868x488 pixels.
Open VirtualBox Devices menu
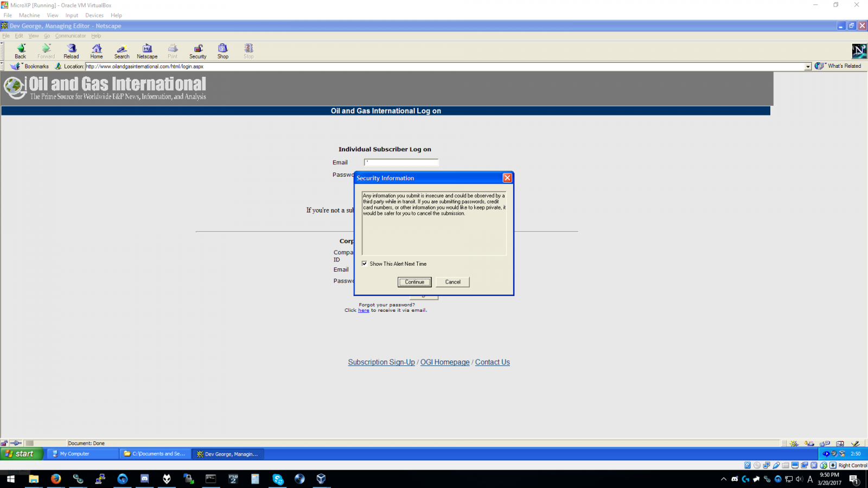click(94, 15)
